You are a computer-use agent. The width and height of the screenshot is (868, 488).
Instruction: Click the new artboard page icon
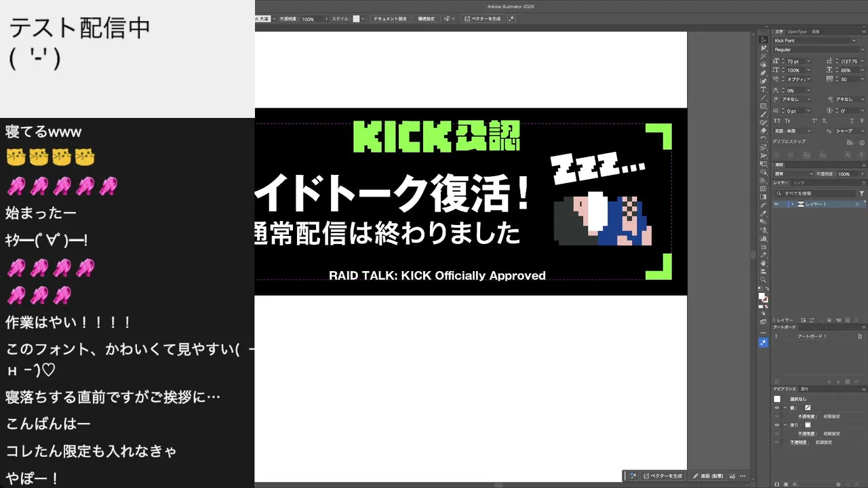coord(860,336)
